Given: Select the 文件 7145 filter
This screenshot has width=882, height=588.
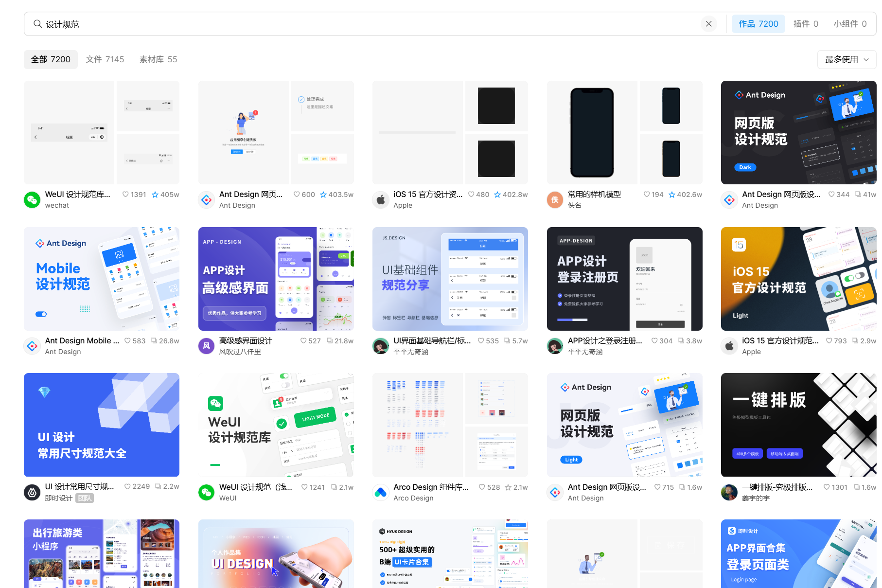Looking at the screenshot, I should click(x=105, y=59).
